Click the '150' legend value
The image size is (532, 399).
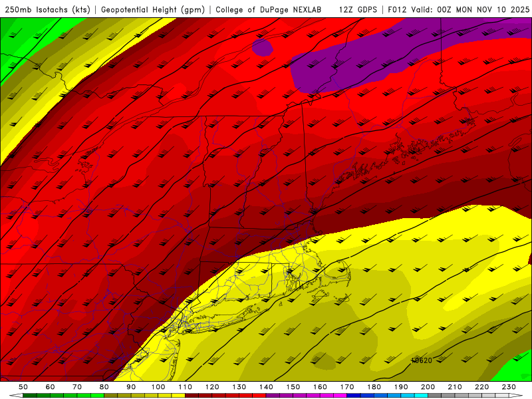point(293,387)
